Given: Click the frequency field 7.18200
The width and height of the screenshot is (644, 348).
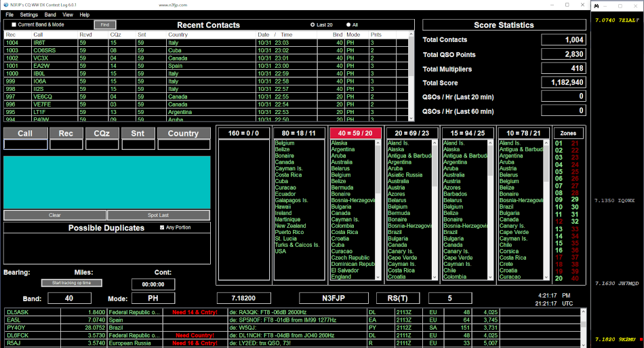Looking at the screenshot, I should click(244, 298).
